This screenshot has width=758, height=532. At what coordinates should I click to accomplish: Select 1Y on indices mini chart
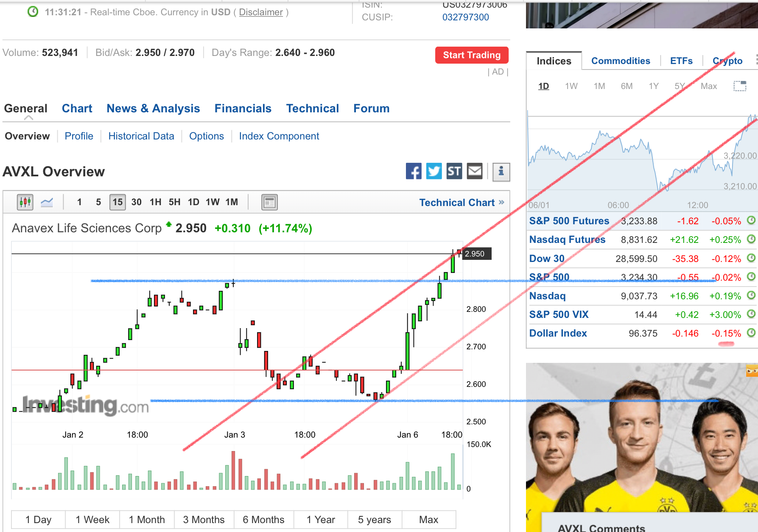coord(654,86)
